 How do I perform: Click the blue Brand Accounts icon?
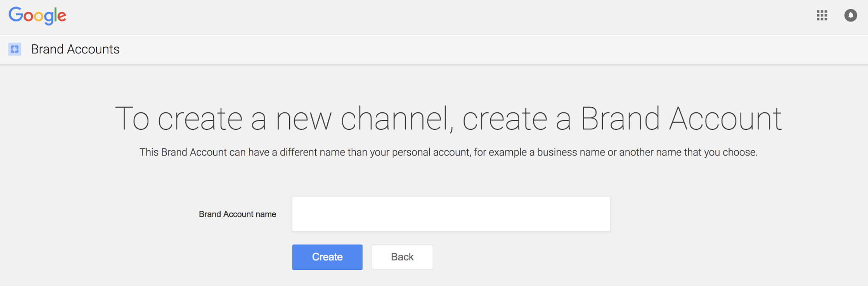pyautogui.click(x=15, y=49)
